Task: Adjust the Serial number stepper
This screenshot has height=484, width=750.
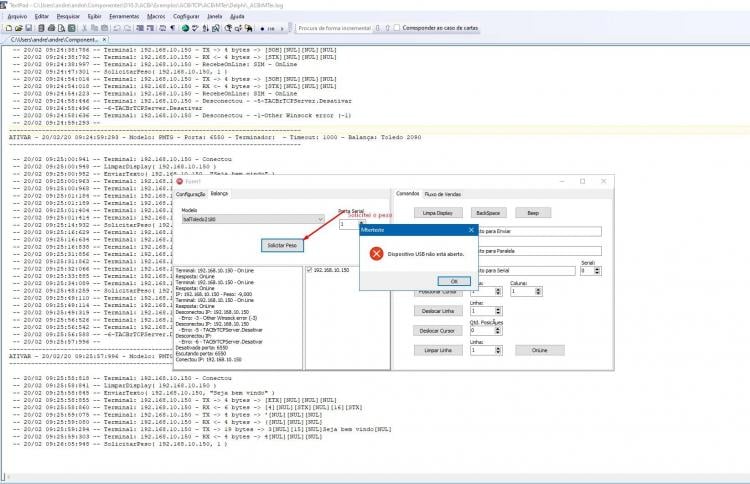Action: point(597,271)
